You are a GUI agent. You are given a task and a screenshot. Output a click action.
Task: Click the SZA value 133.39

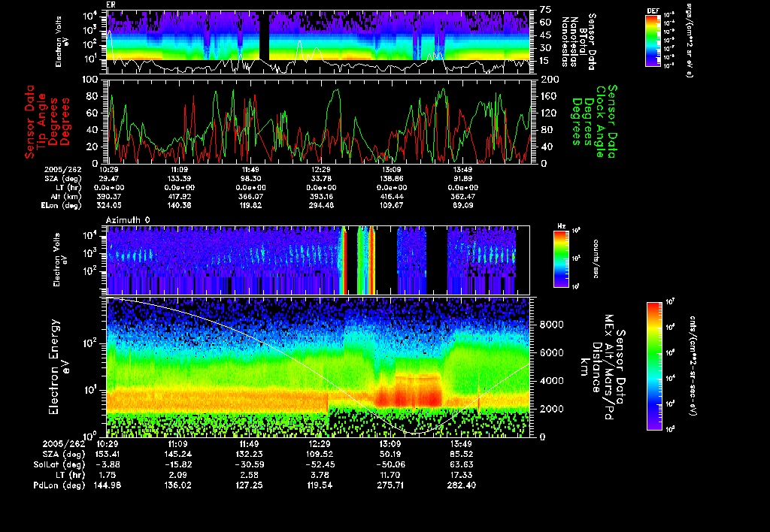click(179, 179)
